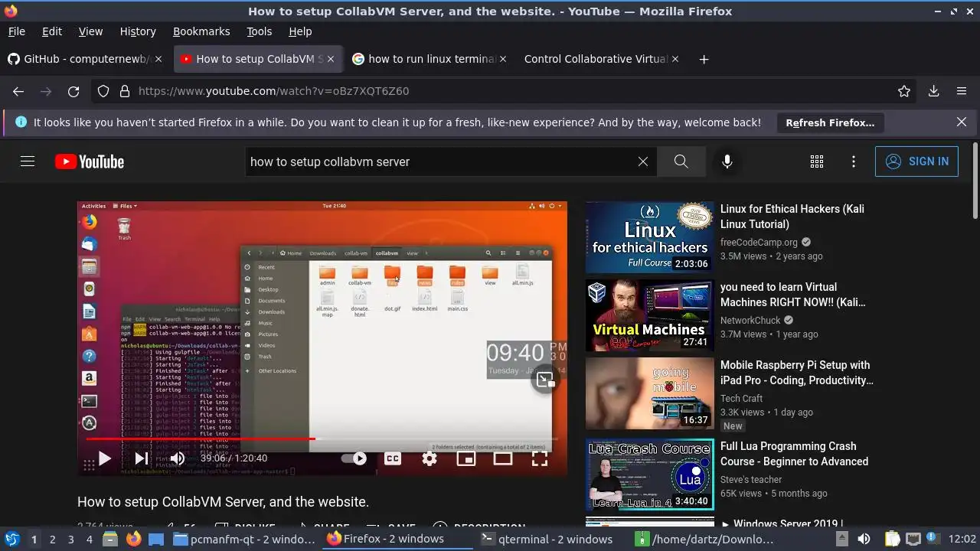Click the SIGN IN button
The image size is (980, 551).
[916, 161]
